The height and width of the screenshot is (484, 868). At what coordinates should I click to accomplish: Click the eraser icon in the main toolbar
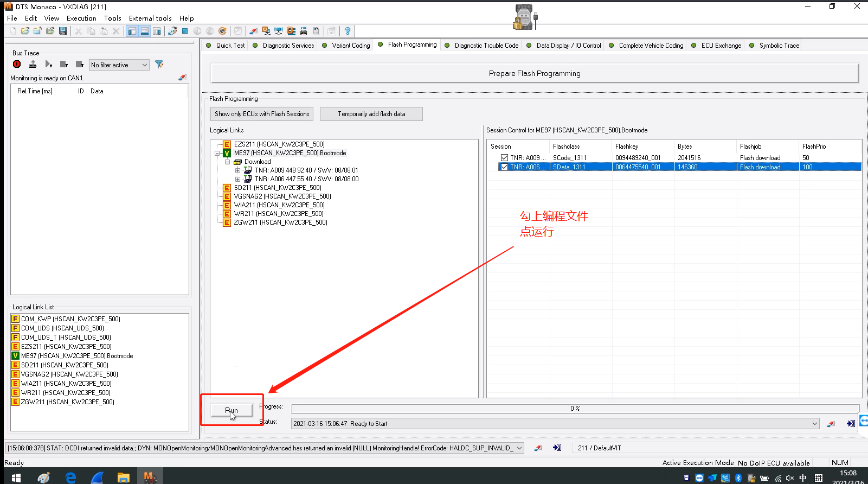253,31
